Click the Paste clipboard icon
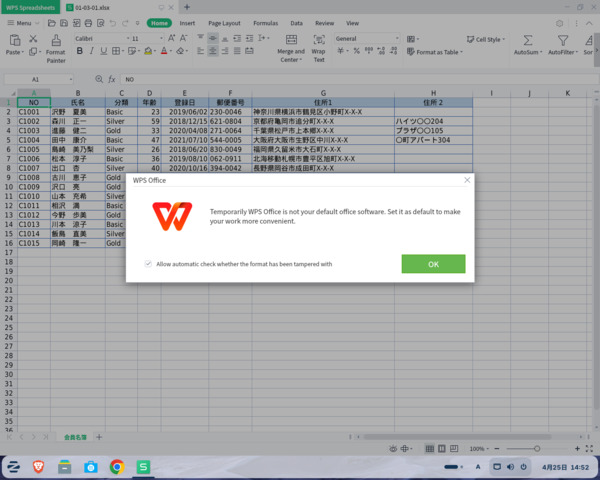The height and width of the screenshot is (480, 600). [x=15, y=40]
